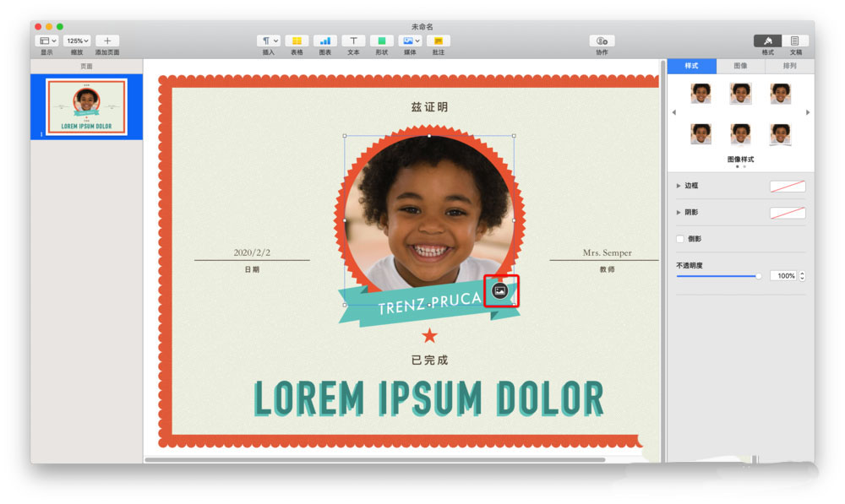
Task: Enable the 倒影 reflection checkbox
Action: [680, 239]
